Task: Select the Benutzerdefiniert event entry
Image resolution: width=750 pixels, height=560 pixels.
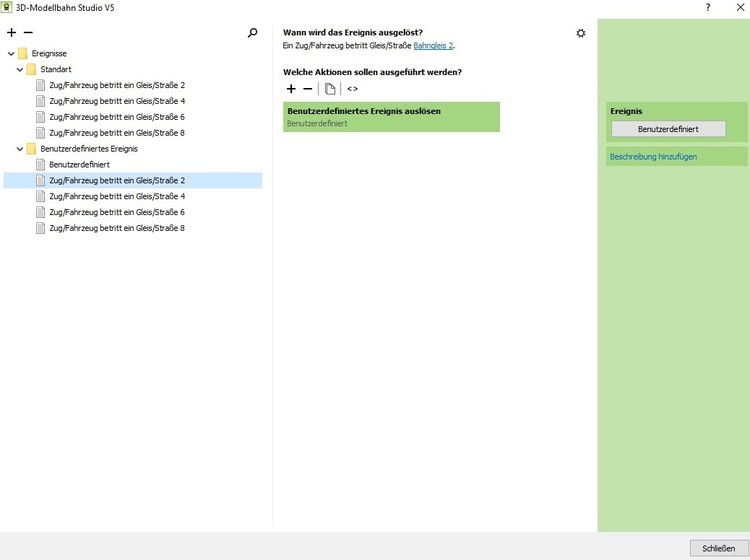Action: point(79,165)
